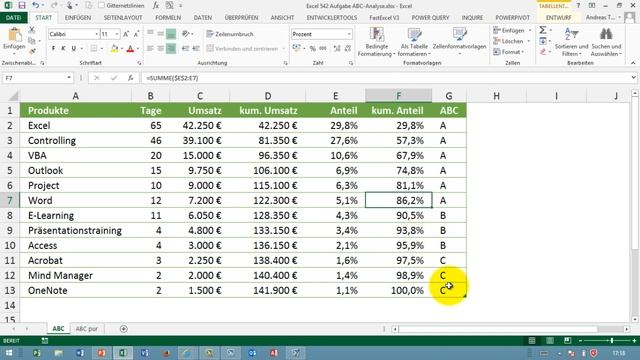Screen dimensions: 640x360
Task: Click the Undo arrow icon
Action: click(36, 5)
